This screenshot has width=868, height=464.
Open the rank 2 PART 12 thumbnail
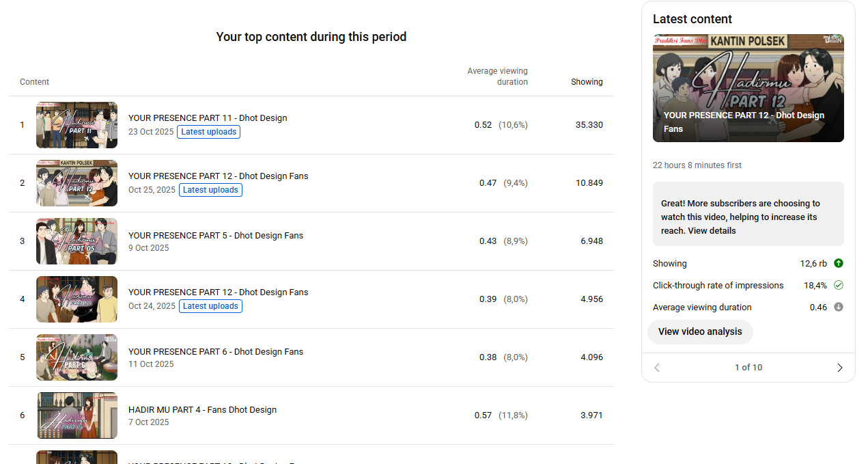coord(76,183)
